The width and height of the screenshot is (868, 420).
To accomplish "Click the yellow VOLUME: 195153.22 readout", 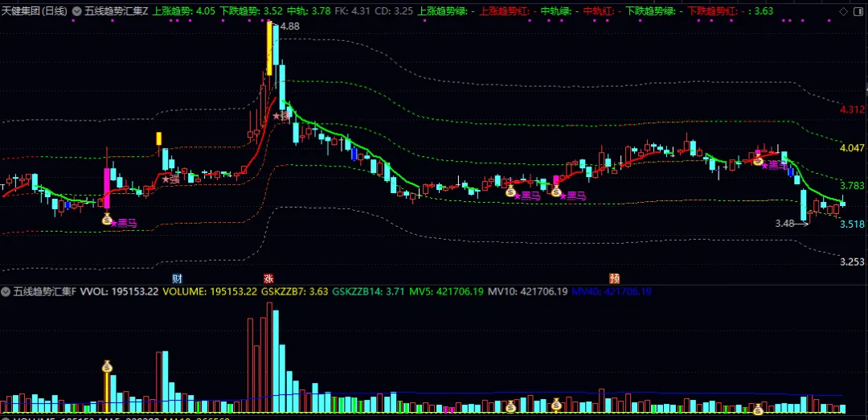I will 210,291.
